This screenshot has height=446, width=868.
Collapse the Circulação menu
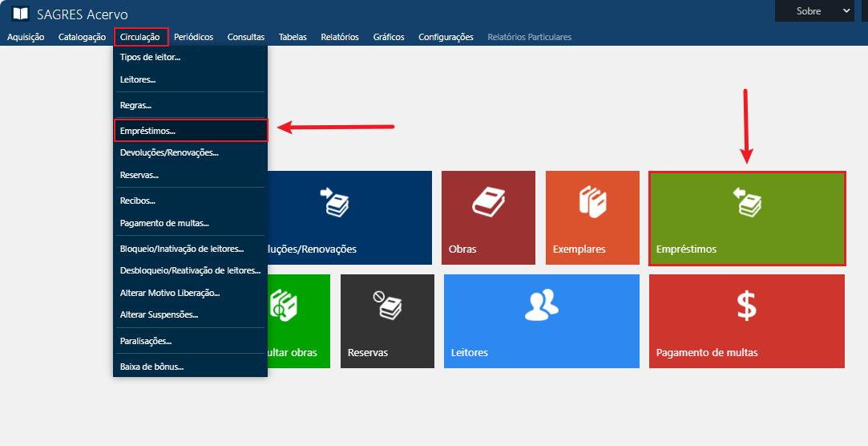pos(140,37)
